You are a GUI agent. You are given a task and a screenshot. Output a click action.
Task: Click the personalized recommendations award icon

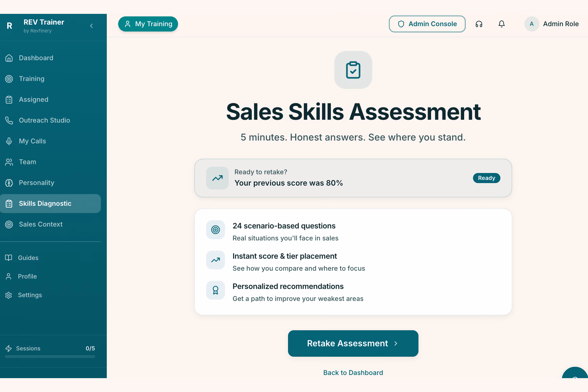click(x=216, y=290)
